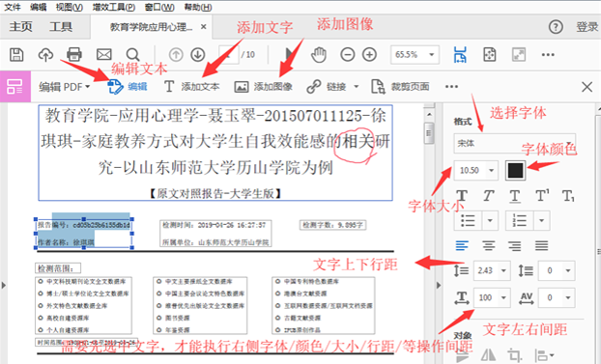Collapse the right format pane arrow
This screenshot has width=601, height=364.
point(439,285)
